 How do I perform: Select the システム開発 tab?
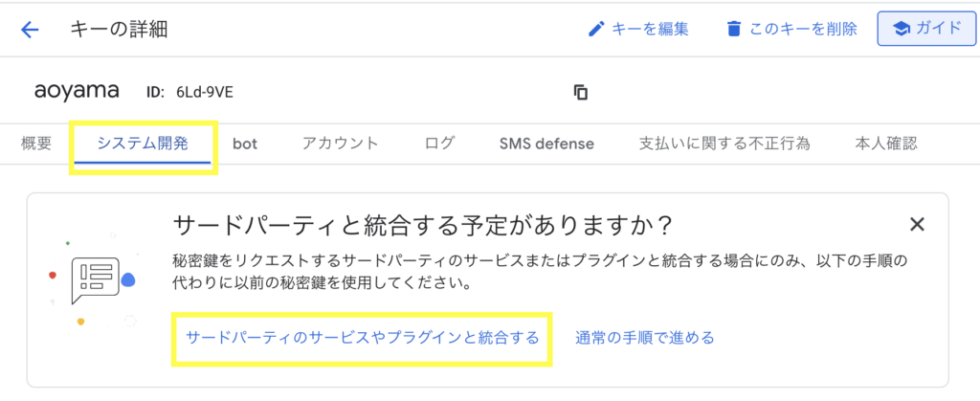pos(143,144)
